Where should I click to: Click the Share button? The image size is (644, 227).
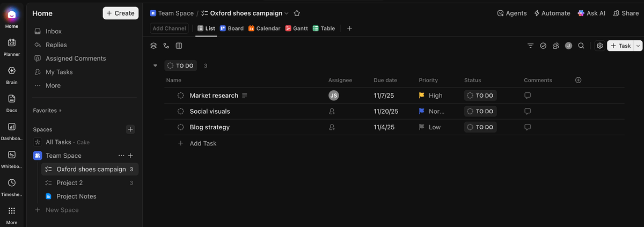(626, 13)
